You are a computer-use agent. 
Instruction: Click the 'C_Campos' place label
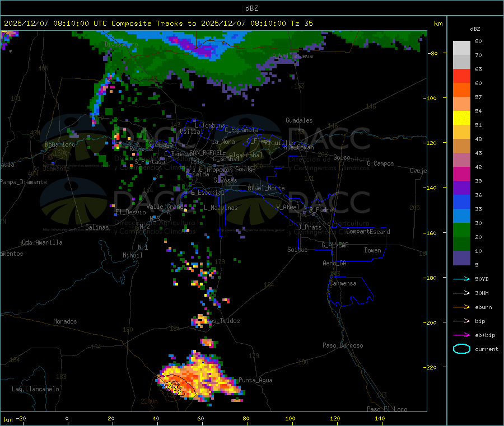point(380,163)
